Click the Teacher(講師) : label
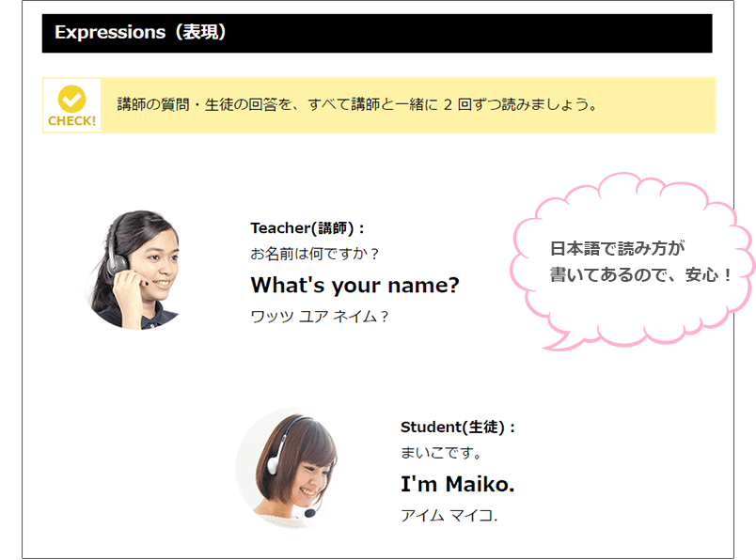The width and height of the screenshot is (756, 560). pyautogui.click(x=307, y=228)
